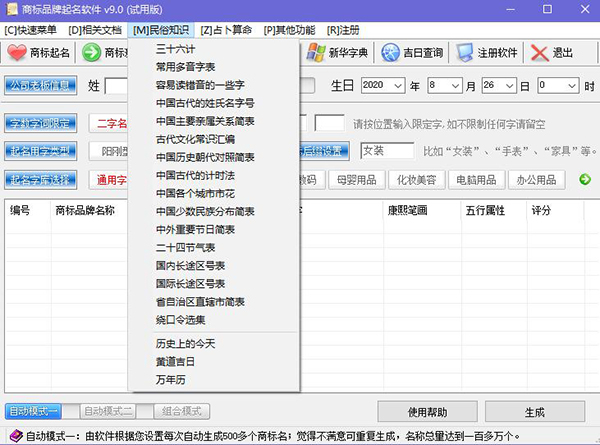Switch to 自动模式一 mode

pos(35,411)
